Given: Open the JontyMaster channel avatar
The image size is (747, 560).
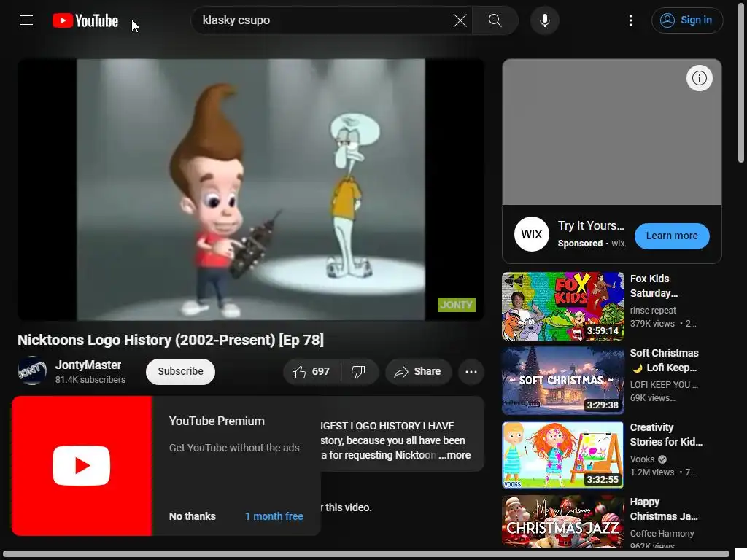Looking at the screenshot, I should tap(32, 370).
